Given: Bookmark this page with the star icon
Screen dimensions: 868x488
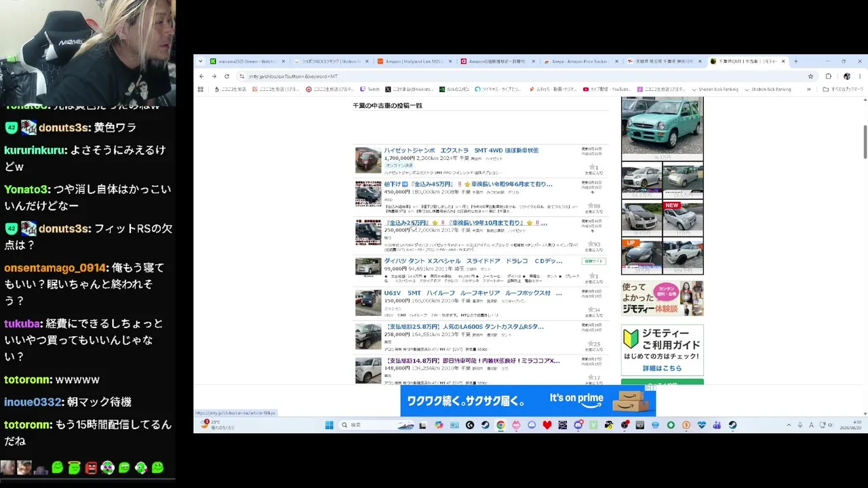Looking at the screenshot, I should [810, 76].
